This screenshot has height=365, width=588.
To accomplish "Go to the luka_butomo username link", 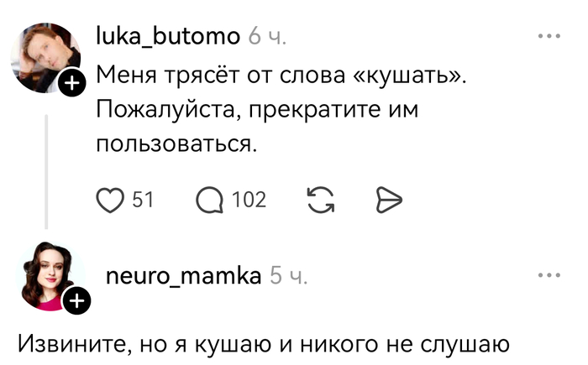I will (x=168, y=36).
